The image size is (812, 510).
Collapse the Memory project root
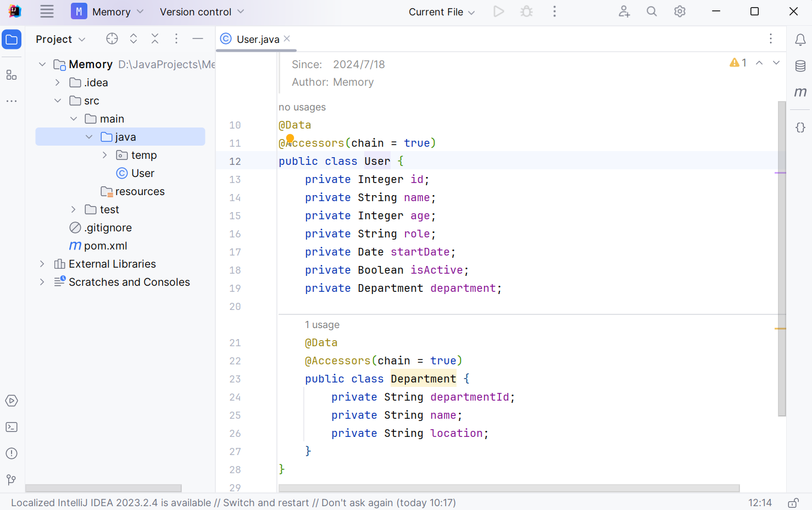(x=42, y=64)
